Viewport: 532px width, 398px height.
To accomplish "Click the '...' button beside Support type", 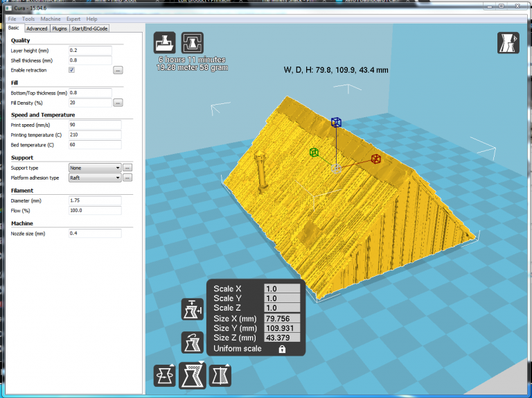I will click(x=127, y=168).
